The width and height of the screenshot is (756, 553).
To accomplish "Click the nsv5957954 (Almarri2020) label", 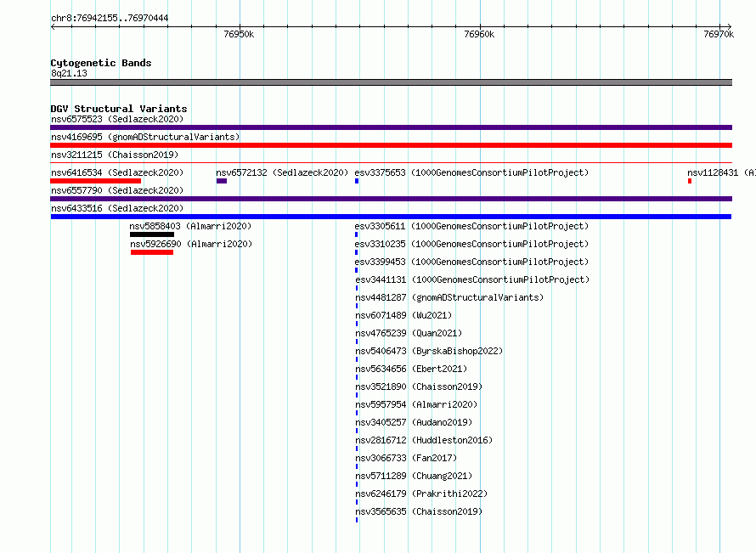I will click(x=416, y=404).
